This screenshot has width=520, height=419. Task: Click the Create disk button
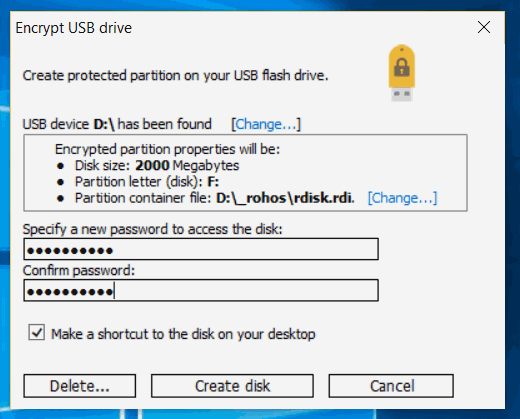pyautogui.click(x=232, y=386)
